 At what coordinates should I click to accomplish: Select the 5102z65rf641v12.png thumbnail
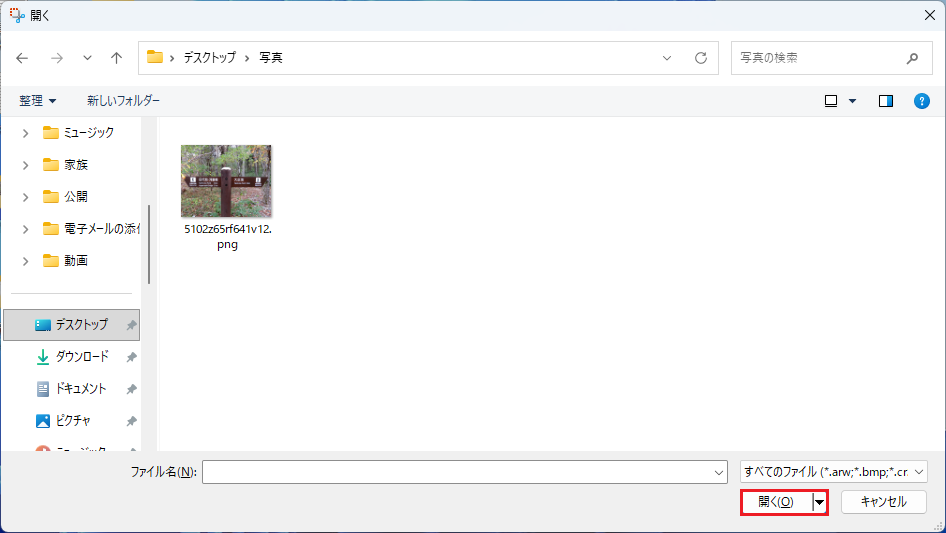pos(226,182)
